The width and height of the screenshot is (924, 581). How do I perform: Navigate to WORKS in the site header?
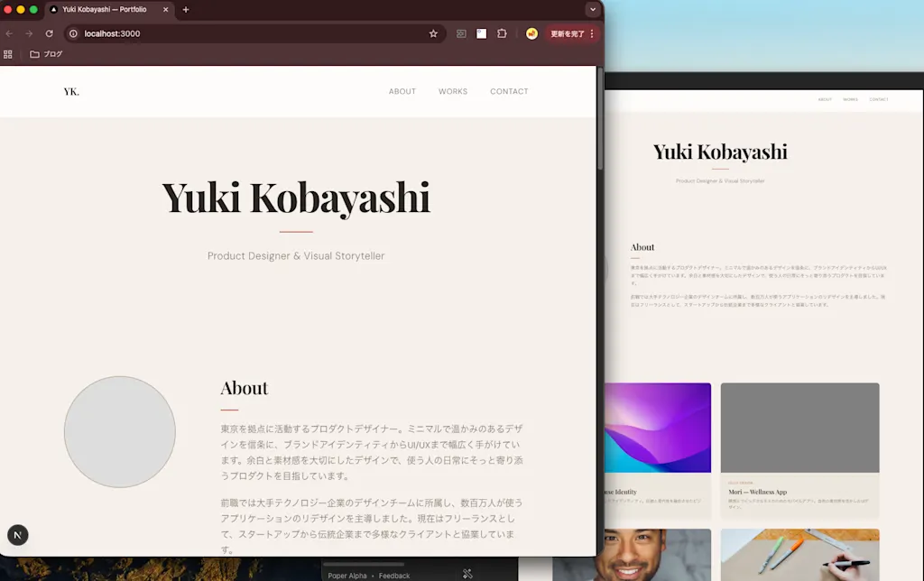tap(453, 91)
